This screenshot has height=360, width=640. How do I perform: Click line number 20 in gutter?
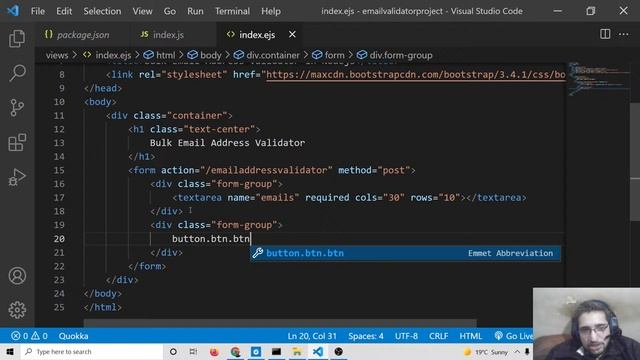pos(59,239)
